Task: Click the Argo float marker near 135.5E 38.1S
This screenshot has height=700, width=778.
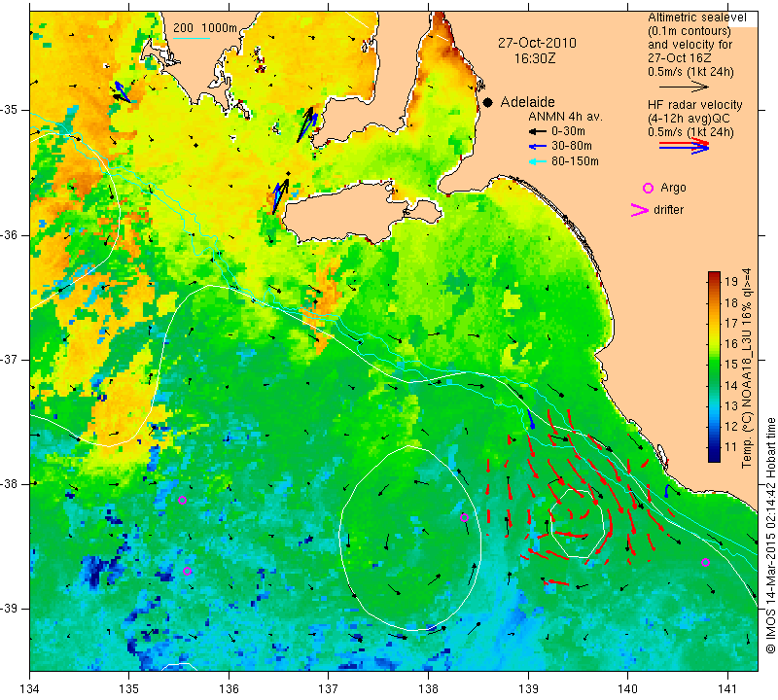Action: pos(182,500)
